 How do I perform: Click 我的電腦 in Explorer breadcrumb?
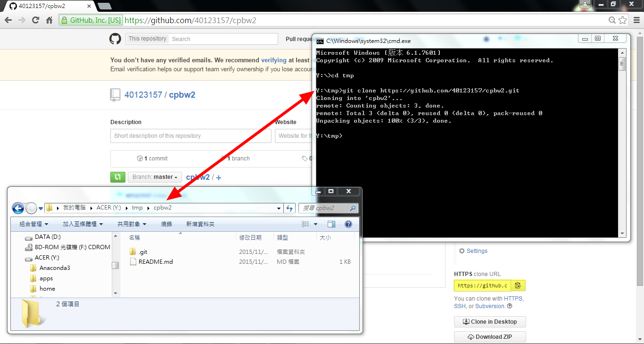pyautogui.click(x=74, y=208)
